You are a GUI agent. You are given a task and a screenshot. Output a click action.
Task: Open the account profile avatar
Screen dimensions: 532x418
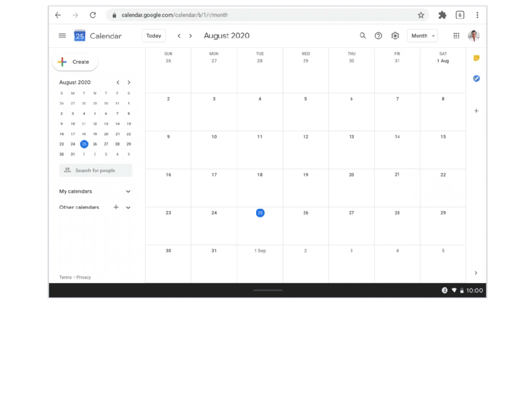coord(474,36)
